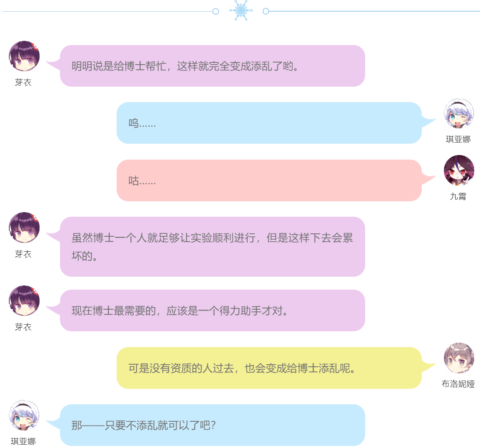Click 芽衣's avatar beside the two-line message
Image resolution: width=483 pixels, height=448 pixels.
pyautogui.click(x=24, y=228)
